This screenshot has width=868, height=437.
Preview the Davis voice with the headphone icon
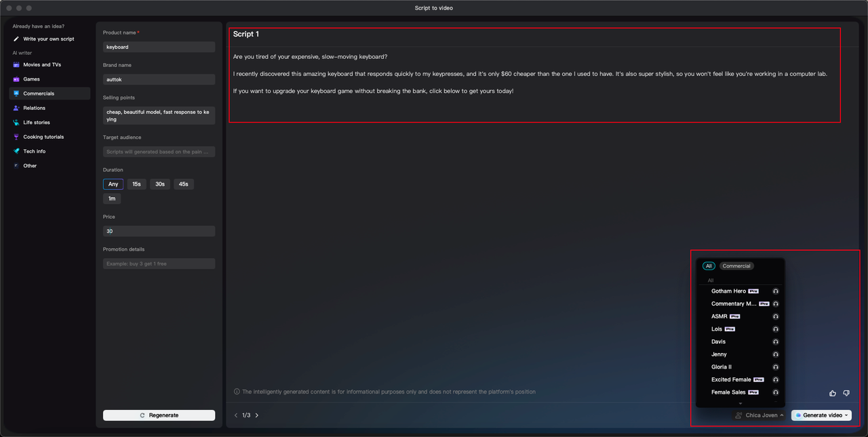776,342
